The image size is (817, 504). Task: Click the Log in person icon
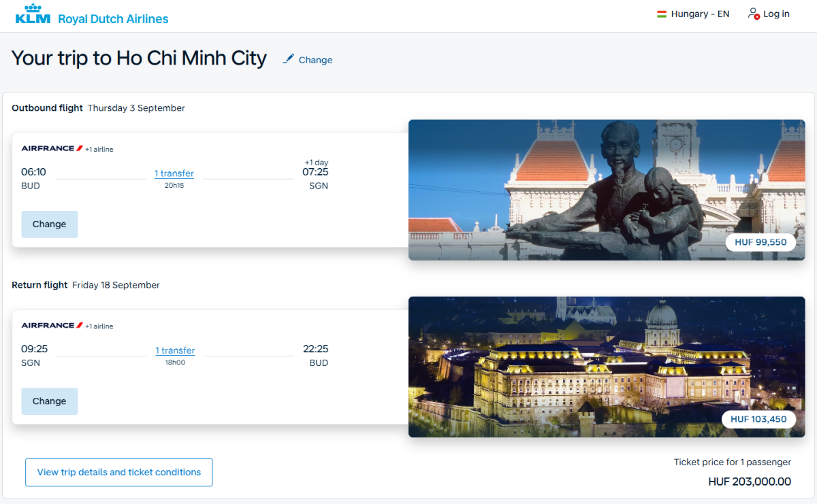[753, 14]
